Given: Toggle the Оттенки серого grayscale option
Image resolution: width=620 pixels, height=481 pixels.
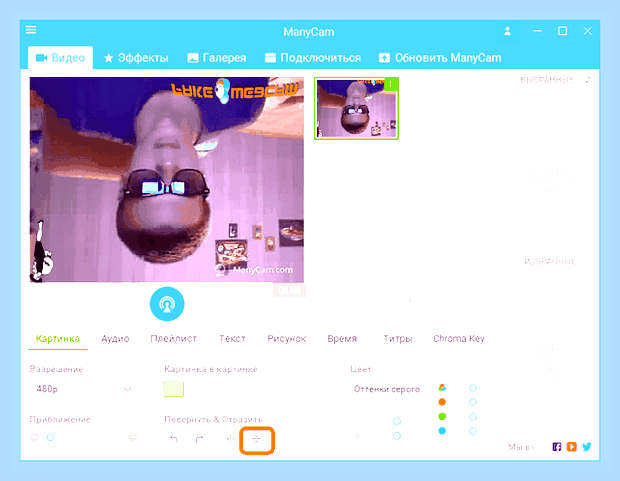Looking at the screenshot, I should 387,389.
